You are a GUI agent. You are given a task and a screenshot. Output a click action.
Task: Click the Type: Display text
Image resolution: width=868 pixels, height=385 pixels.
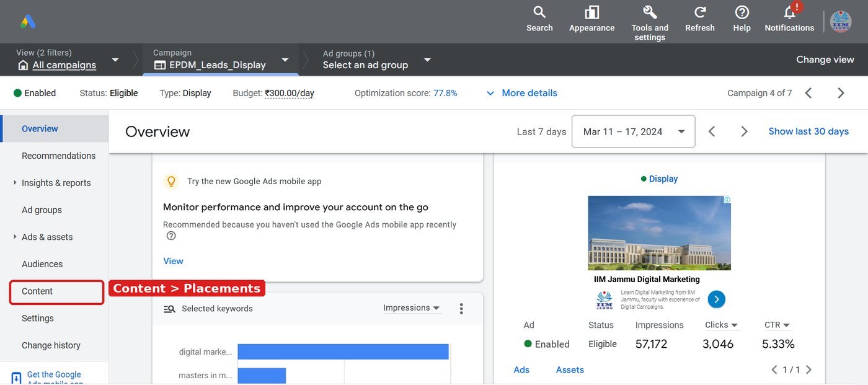[185, 93]
